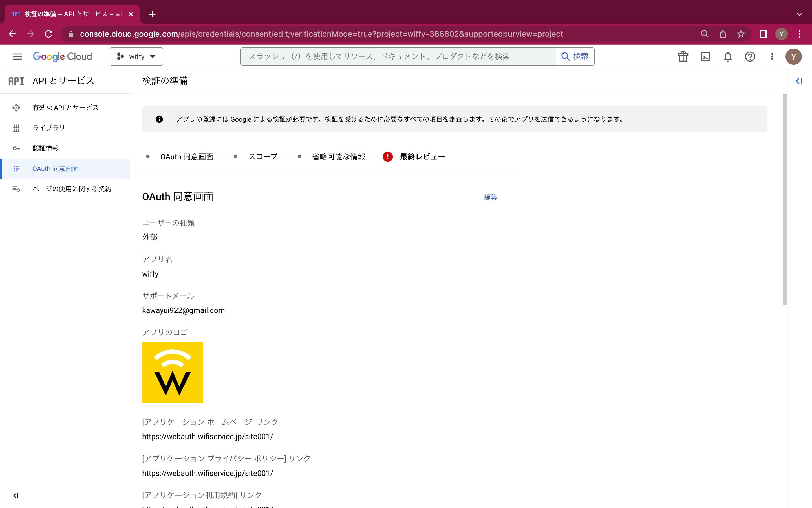Open the console settings three-dot menu
Image resolution: width=812 pixels, height=508 pixels.
772,56
